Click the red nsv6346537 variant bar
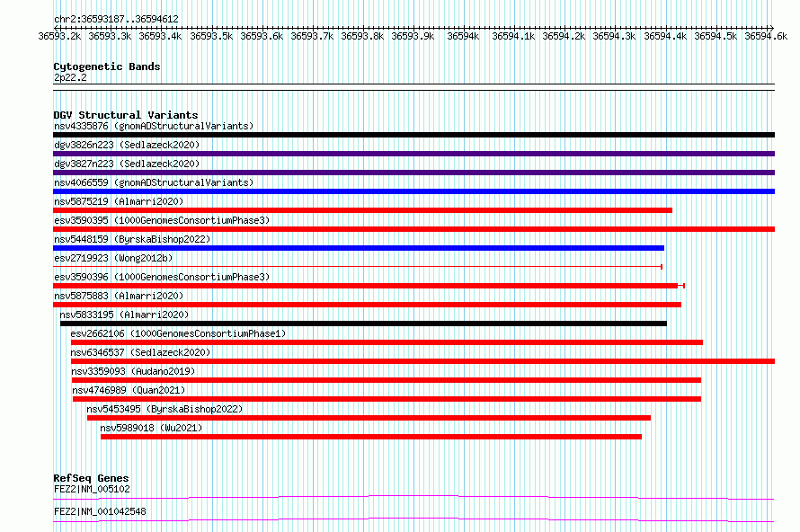 coord(423,361)
